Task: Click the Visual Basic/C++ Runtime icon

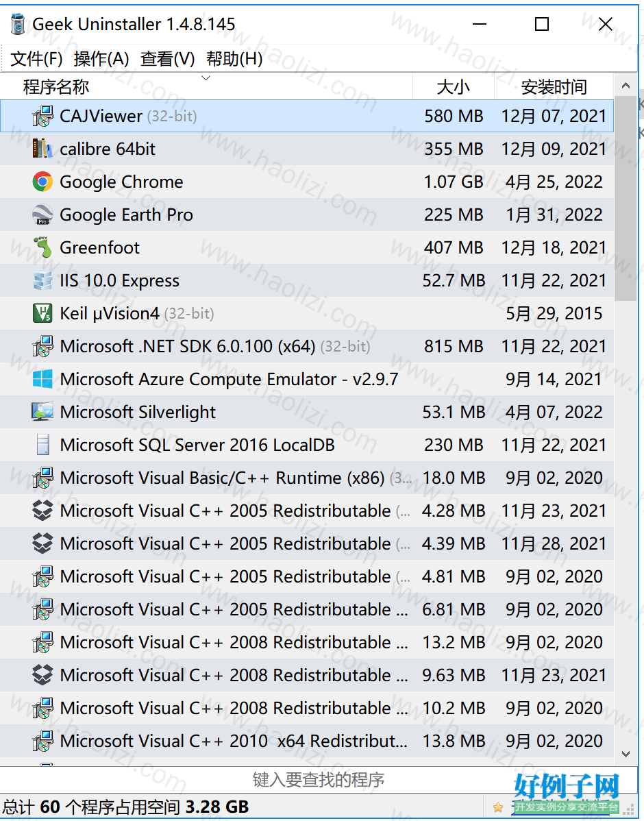Action: tap(42, 478)
